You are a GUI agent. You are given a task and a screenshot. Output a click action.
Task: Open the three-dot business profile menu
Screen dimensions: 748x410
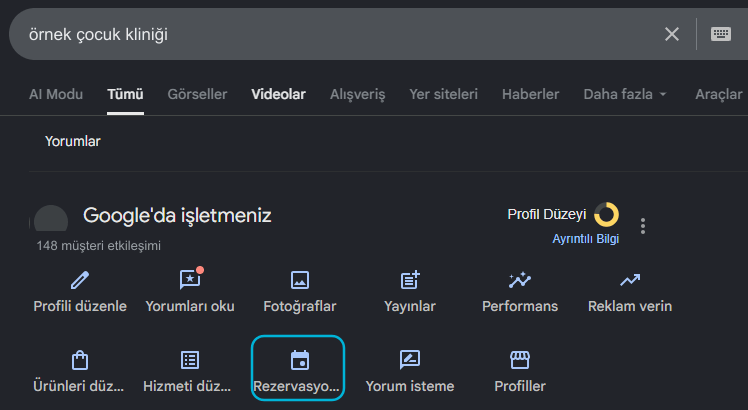pyautogui.click(x=643, y=226)
